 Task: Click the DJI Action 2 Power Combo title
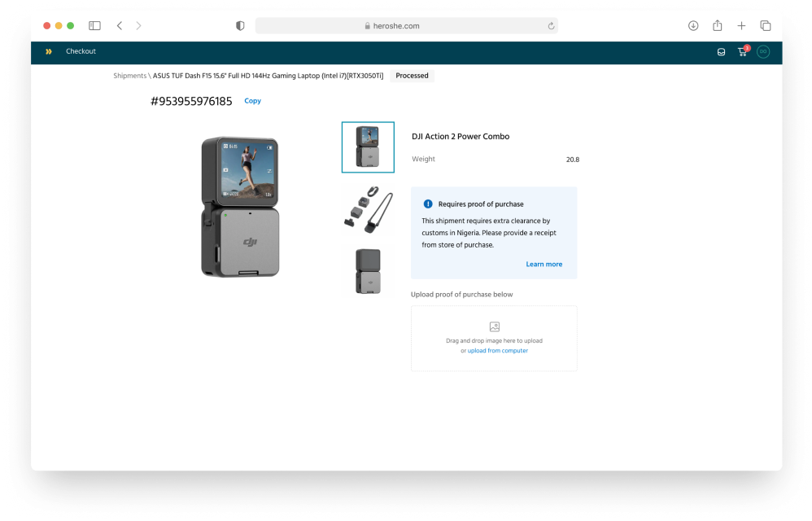coord(461,136)
